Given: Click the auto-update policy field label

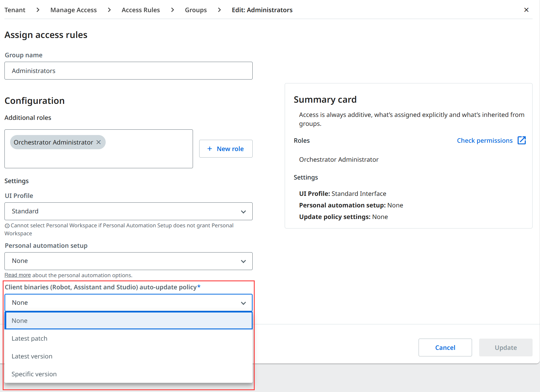Looking at the screenshot, I should 103,287.
